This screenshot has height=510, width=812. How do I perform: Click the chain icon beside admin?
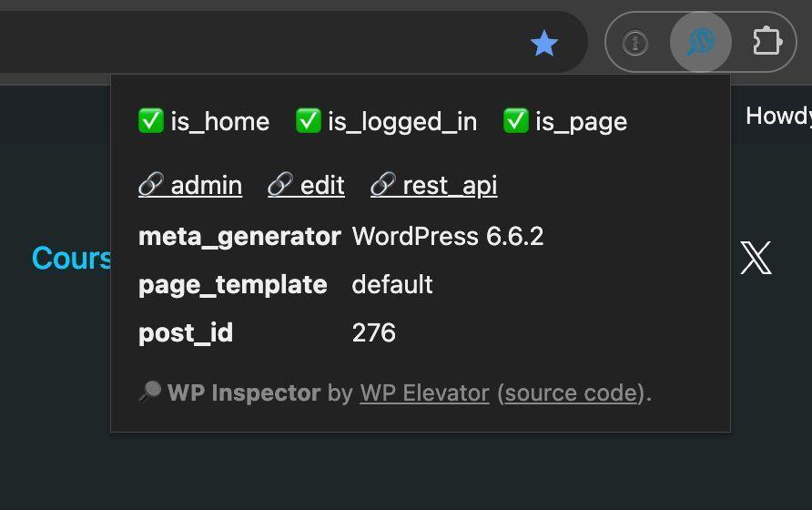151,185
